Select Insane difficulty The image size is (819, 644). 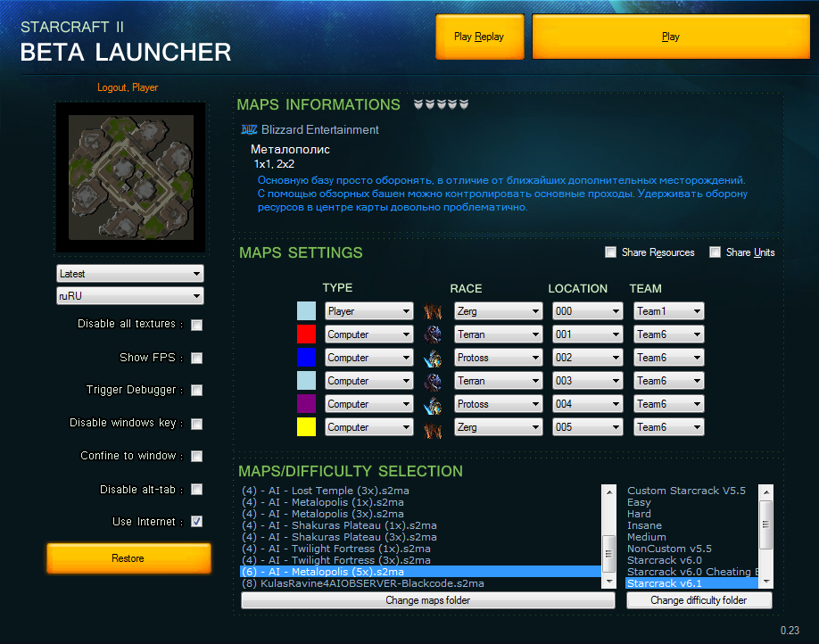[691, 525]
